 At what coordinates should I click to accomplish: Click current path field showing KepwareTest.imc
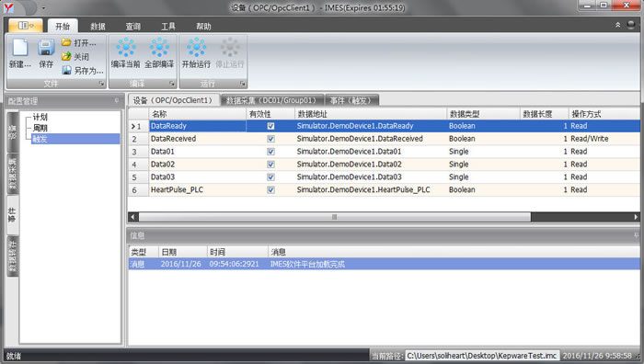point(482,356)
